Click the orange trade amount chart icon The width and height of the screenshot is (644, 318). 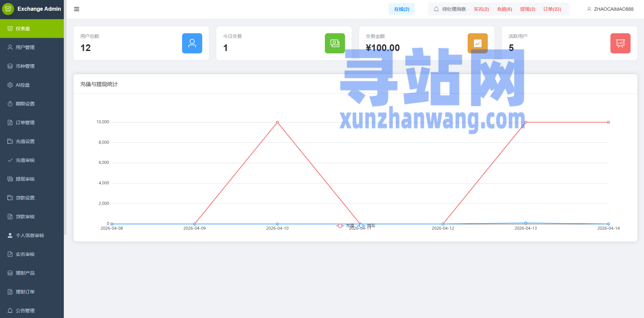[478, 43]
